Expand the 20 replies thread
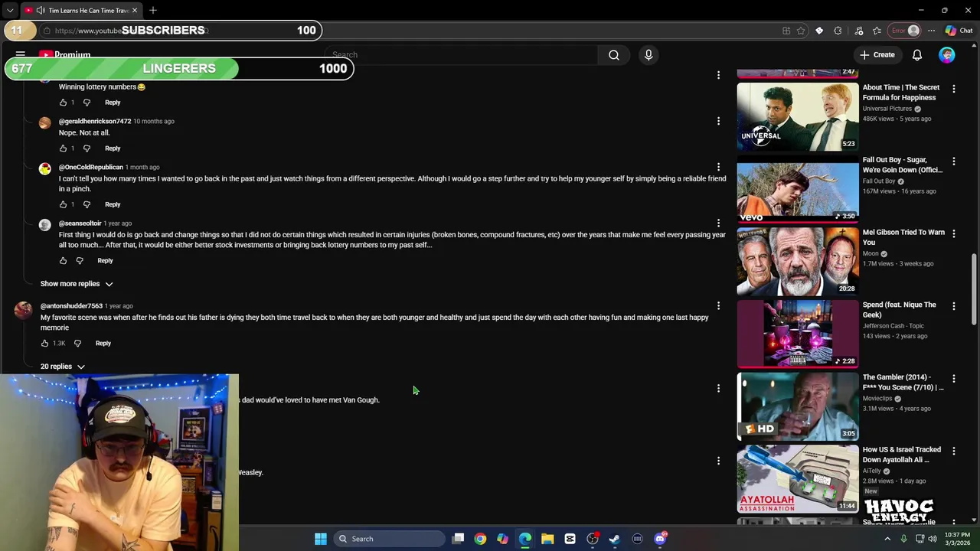 62,367
